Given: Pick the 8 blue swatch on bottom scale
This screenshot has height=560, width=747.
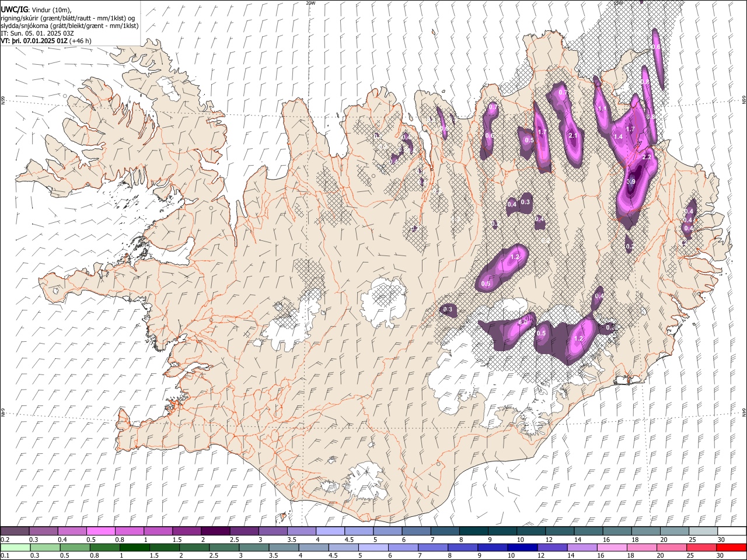Looking at the screenshot, I should [x=463, y=547].
